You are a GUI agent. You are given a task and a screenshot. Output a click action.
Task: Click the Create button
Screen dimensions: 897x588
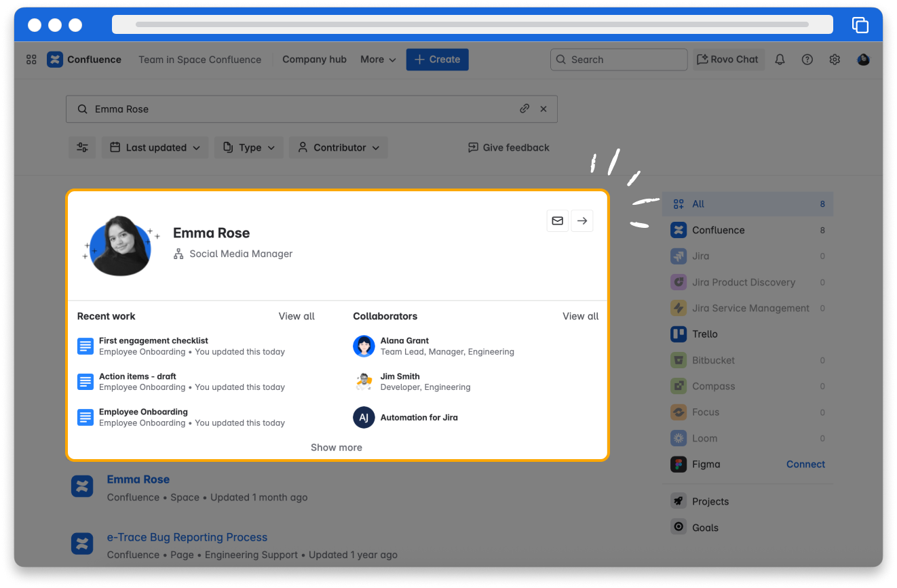[x=438, y=60]
